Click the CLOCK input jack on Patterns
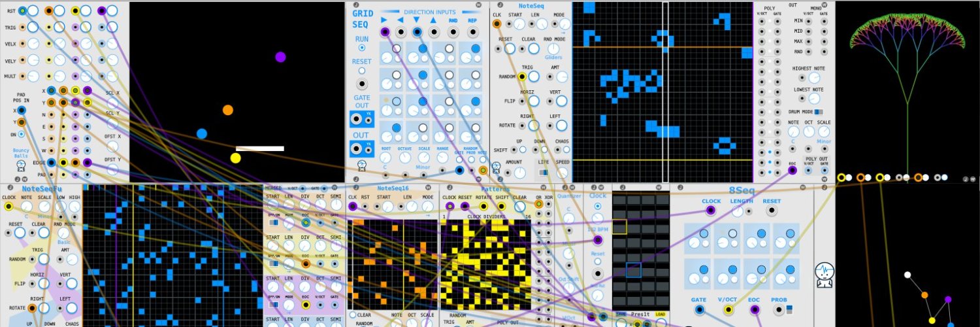The image size is (980, 327). point(449,205)
